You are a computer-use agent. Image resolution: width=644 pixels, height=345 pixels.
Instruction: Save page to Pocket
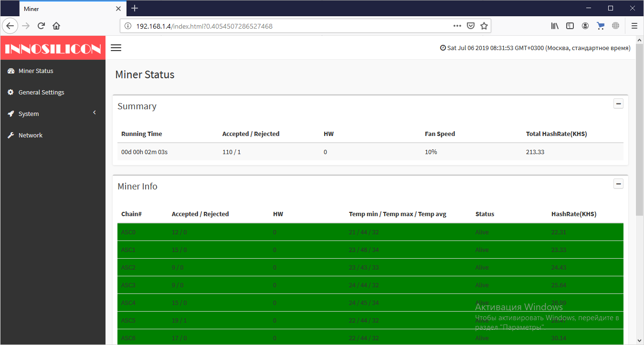tap(470, 26)
